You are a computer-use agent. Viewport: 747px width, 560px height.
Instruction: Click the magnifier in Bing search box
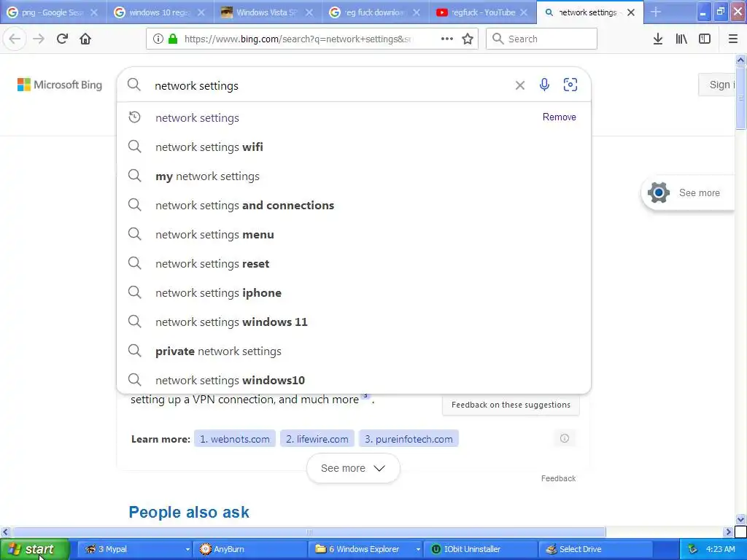[134, 85]
